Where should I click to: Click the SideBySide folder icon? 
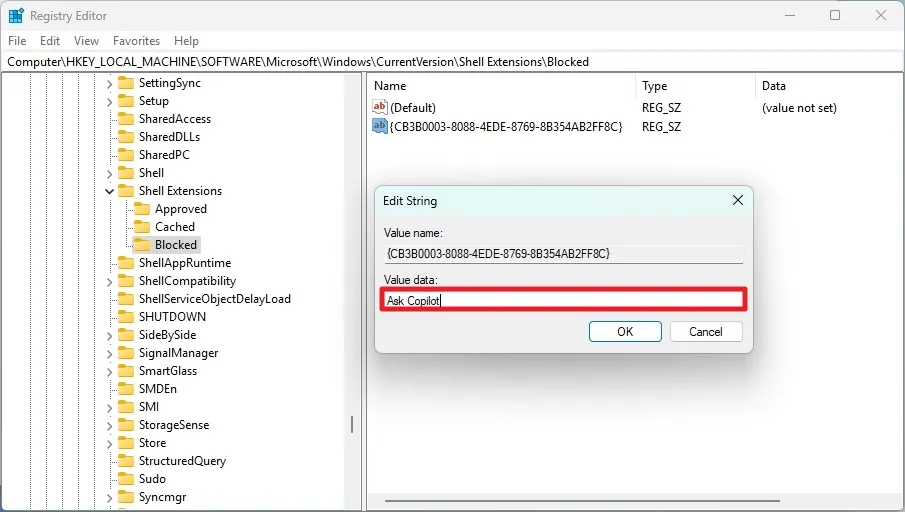pyautogui.click(x=126, y=335)
